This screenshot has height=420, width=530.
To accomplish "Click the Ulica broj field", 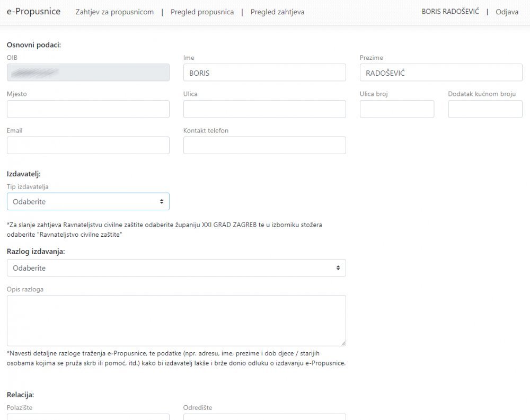I will pos(397,109).
